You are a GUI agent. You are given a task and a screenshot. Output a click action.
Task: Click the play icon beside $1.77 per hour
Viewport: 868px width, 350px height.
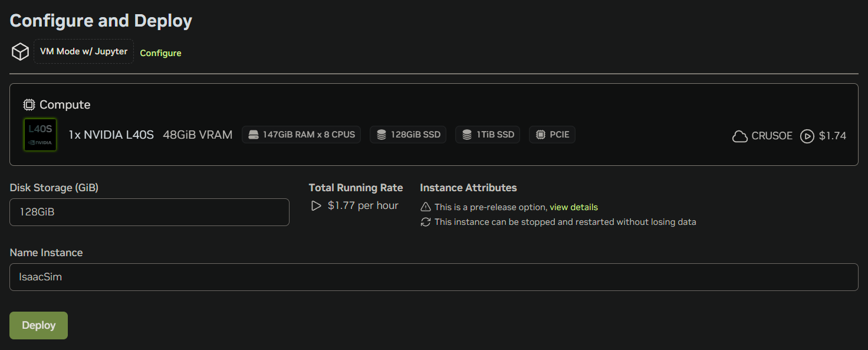pos(315,205)
